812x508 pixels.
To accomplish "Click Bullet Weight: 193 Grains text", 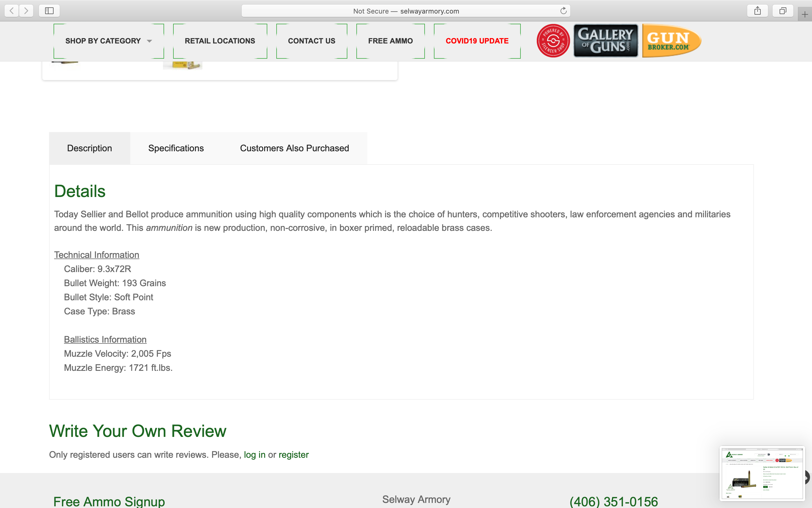I will pyautogui.click(x=115, y=283).
